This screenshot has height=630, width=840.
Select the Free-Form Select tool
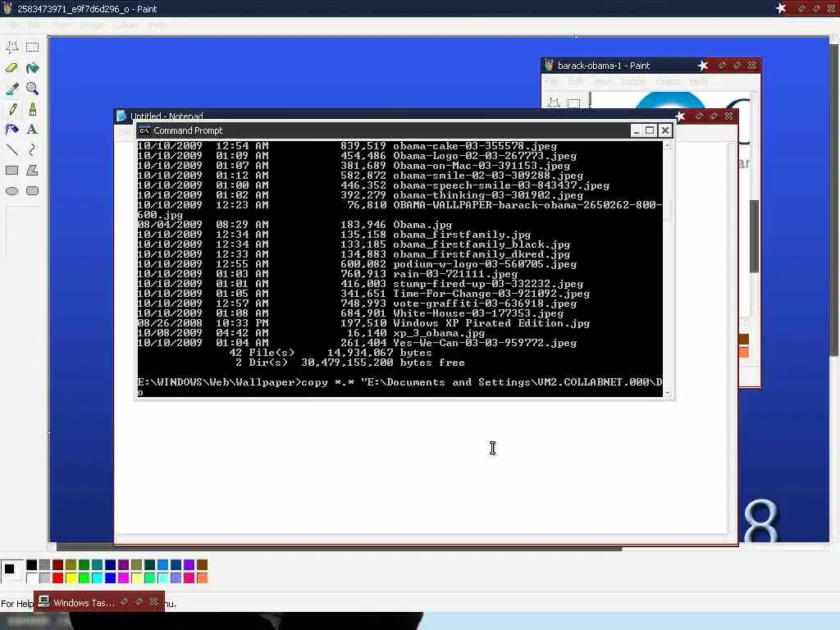(11, 47)
